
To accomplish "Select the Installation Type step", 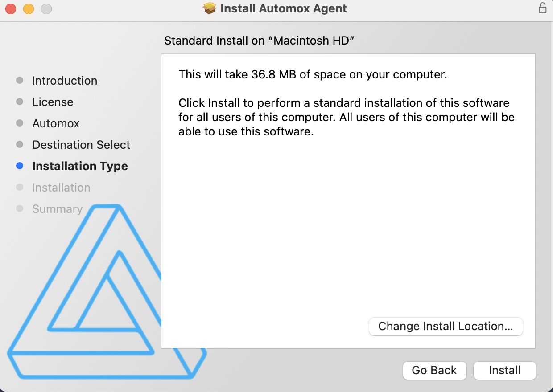I will (80, 166).
